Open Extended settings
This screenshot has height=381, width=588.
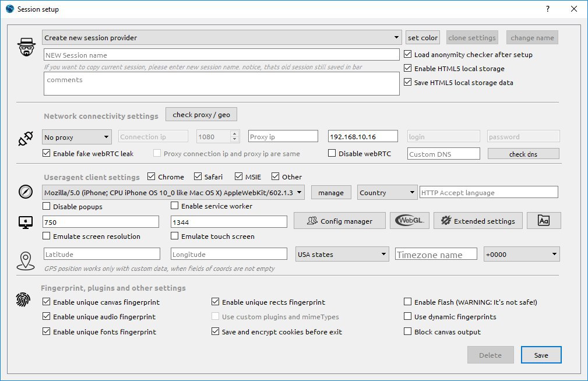[x=478, y=220]
